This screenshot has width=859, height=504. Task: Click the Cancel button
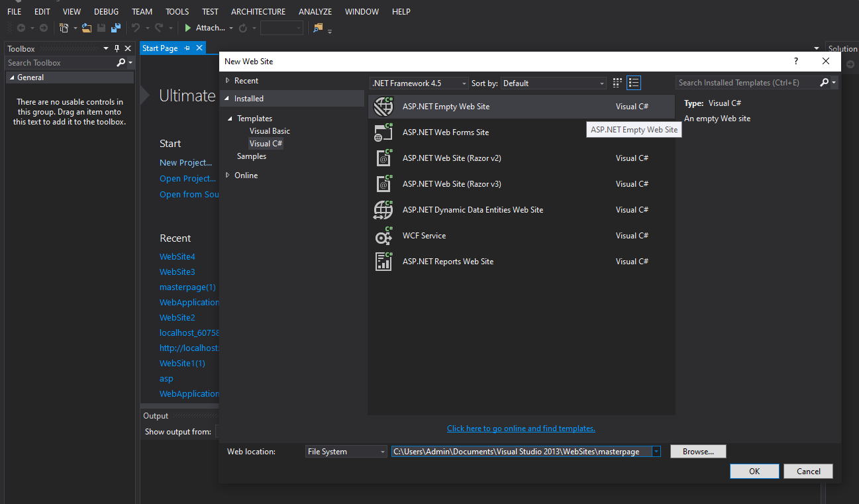click(x=808, y=472)
